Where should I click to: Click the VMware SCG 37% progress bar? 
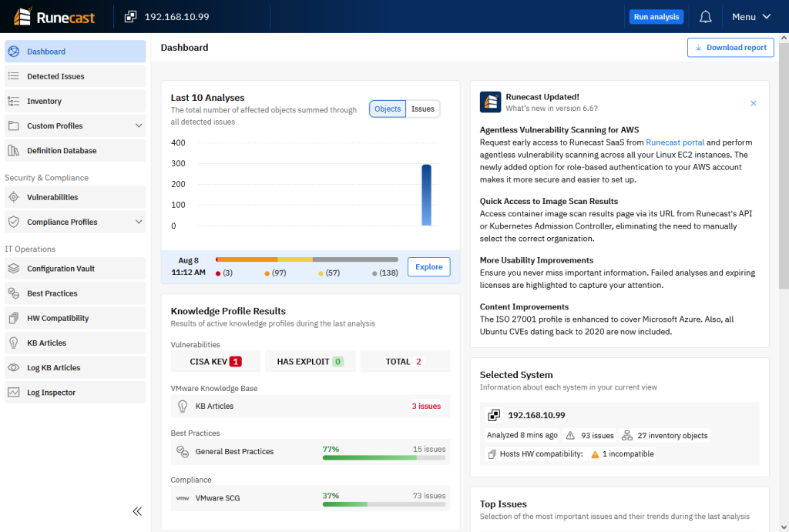click(384, 504)
